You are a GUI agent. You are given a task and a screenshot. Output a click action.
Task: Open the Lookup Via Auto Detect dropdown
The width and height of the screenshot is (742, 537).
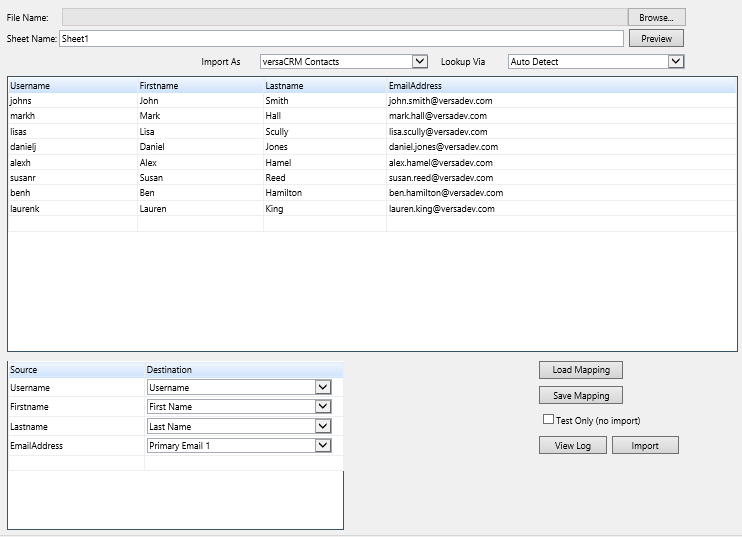(596, 62)
